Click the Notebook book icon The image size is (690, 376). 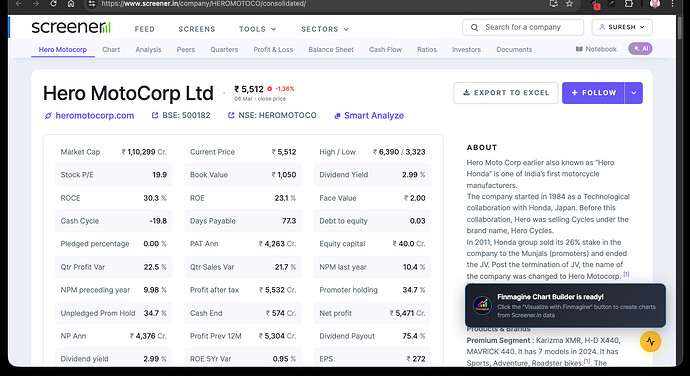(x=579, y=49)
